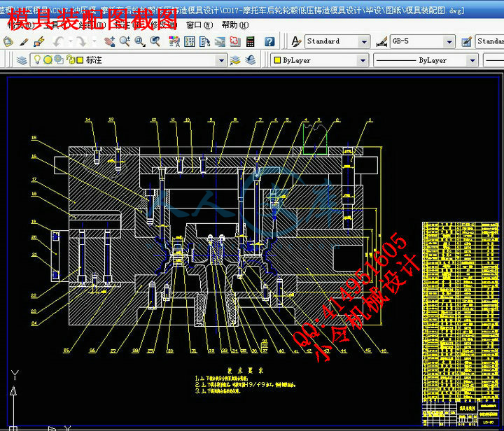The height and width of the screenshot is (431, 504).
Task: Open the 绘图(D) menu
Action: tap(92, 25)
